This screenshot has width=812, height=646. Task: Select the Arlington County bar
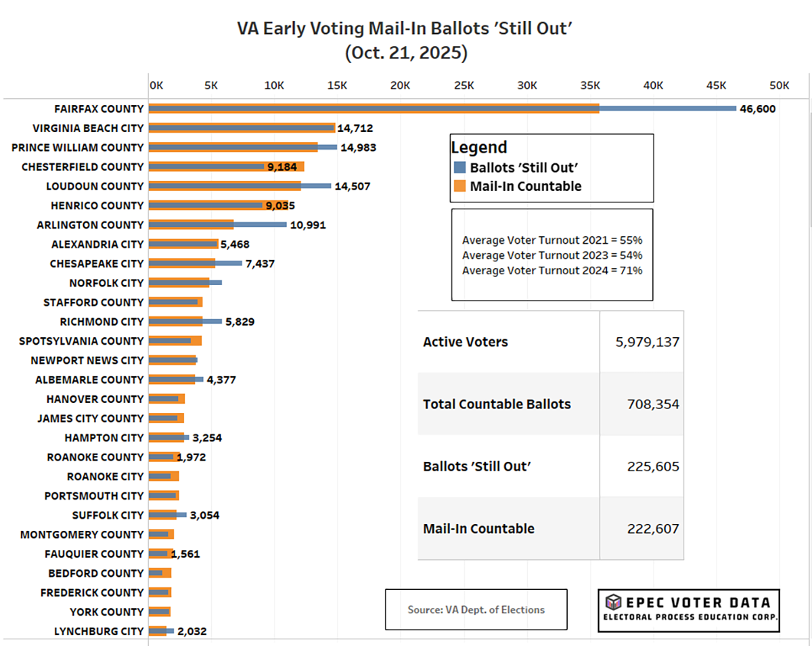pyautogui.click(x=217, y=225)
